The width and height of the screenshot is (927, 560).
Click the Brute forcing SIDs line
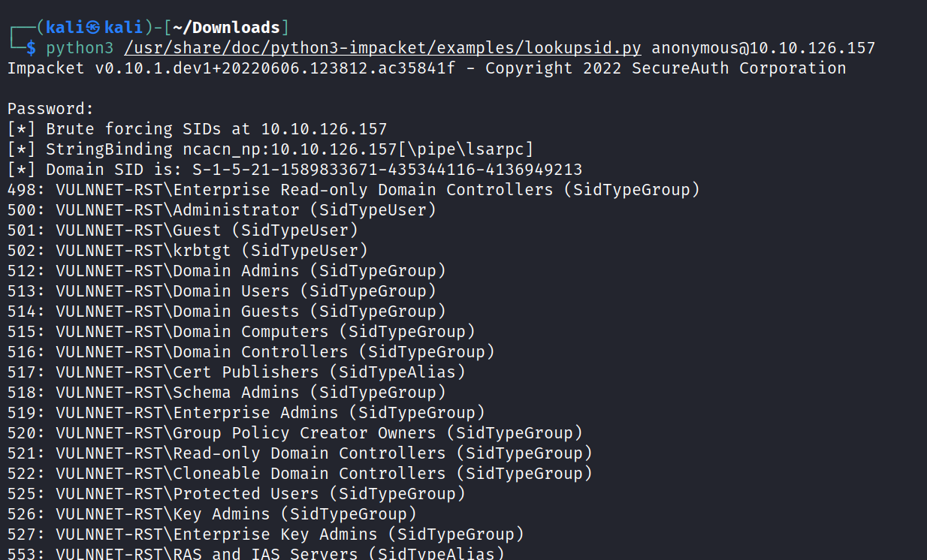(x=197, y=129)
